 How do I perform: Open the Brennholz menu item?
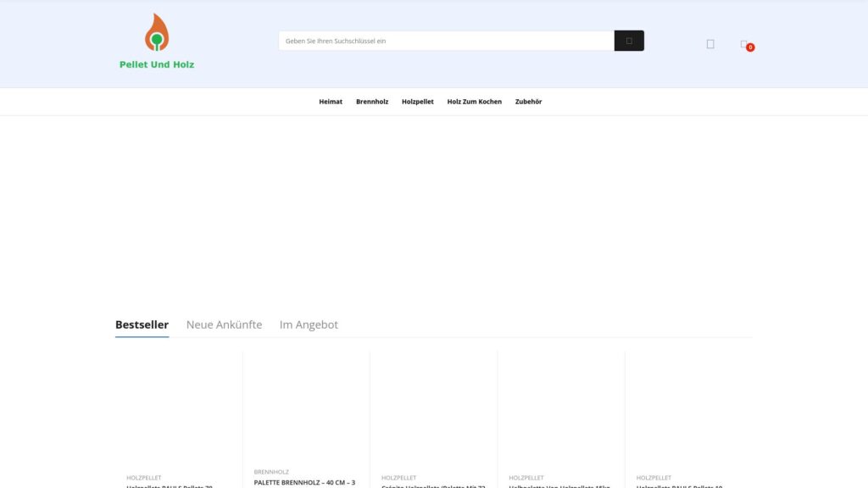372,101
